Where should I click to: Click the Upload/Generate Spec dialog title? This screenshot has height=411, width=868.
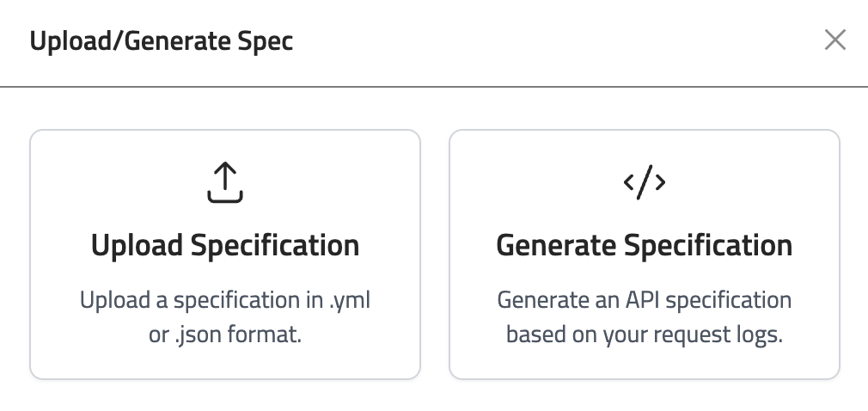point(162,40)
